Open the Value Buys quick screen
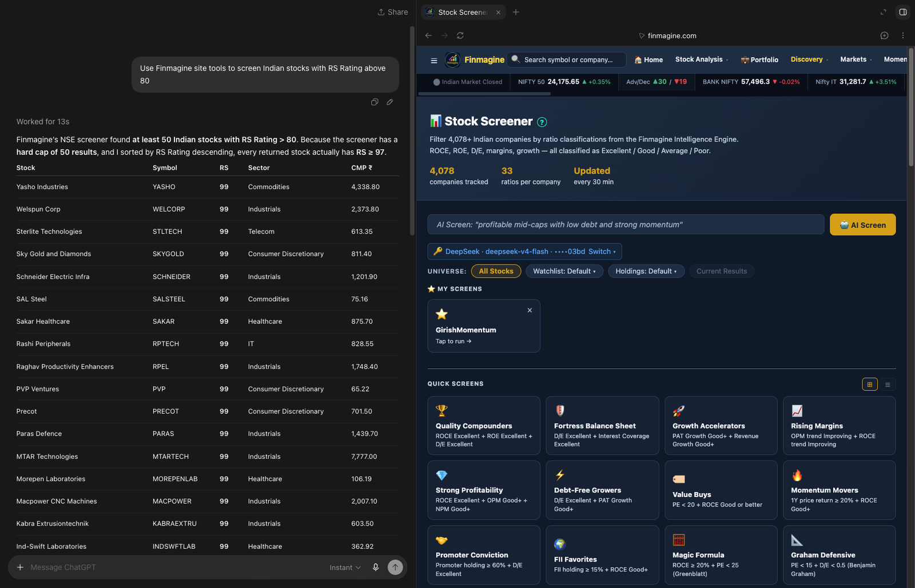915x588 pixels. [x=721, y=490]
